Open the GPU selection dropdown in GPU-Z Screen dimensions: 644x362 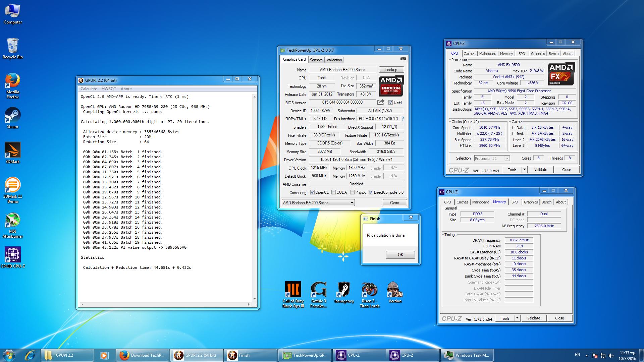pyautogui.click(x=318, y=203)
